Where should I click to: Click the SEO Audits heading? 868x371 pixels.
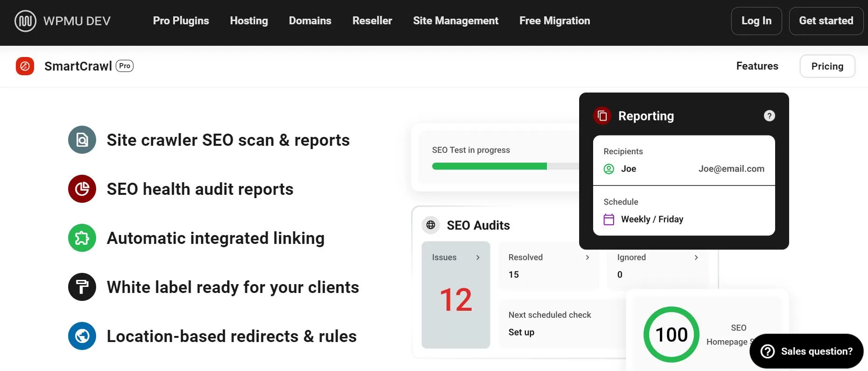coord(478,225)
